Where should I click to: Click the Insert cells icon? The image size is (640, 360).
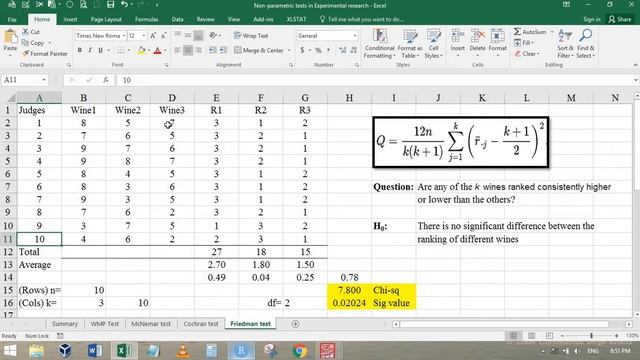(x=458, y=36)
